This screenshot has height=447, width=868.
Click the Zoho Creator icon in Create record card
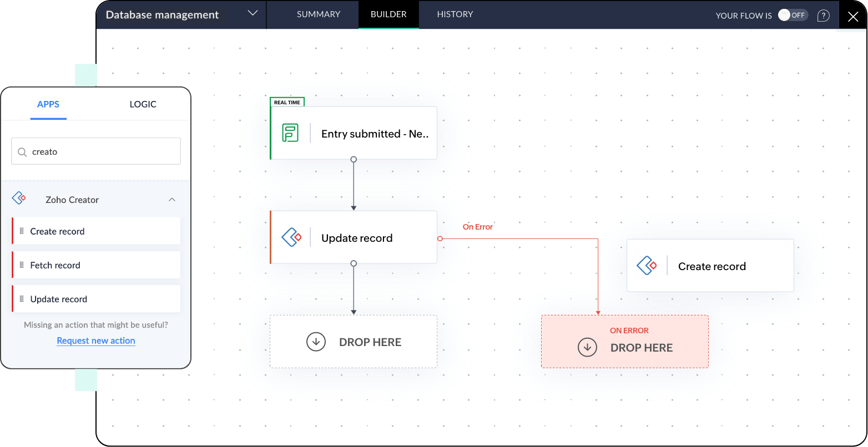pyautogui.click(x=647, y=266)
